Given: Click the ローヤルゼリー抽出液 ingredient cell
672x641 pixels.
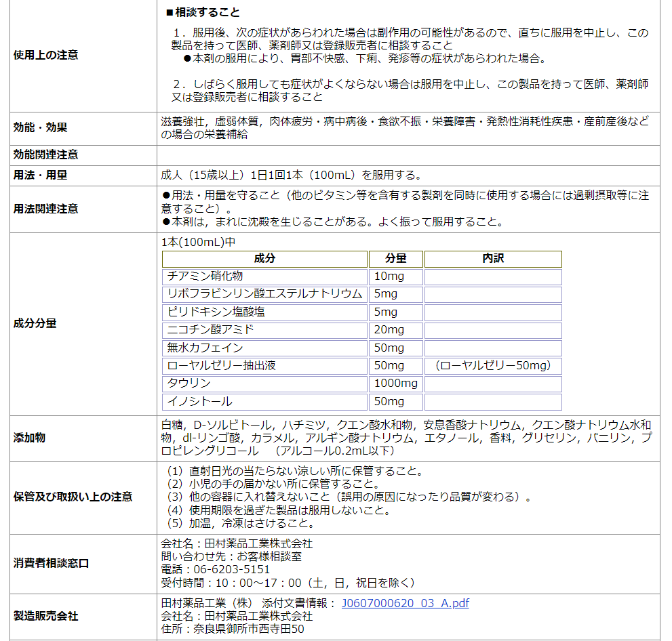Looking at the screenshot, I should tap(264, 366).
